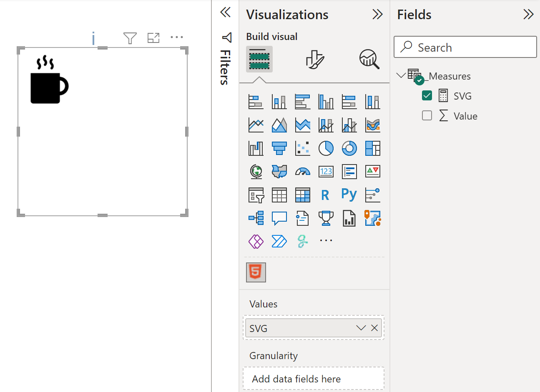Click the Search field in the Fields pane

[x=465, y=47]
